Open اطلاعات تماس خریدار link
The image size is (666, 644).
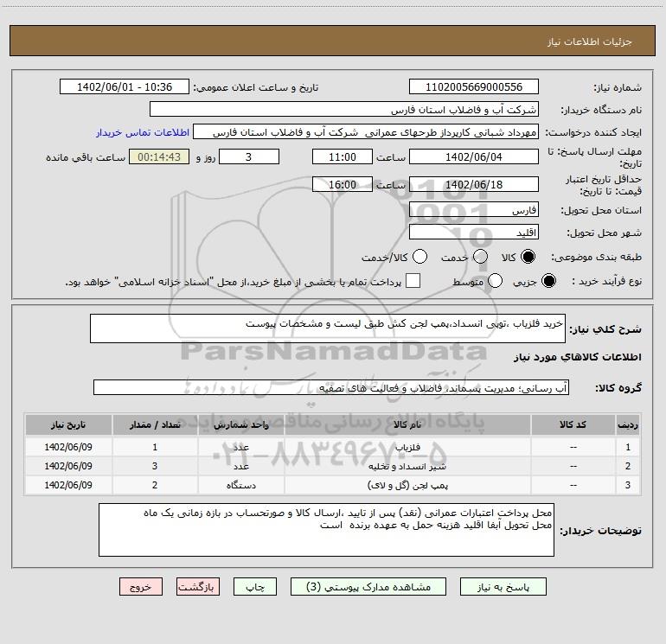pos(143,132)
